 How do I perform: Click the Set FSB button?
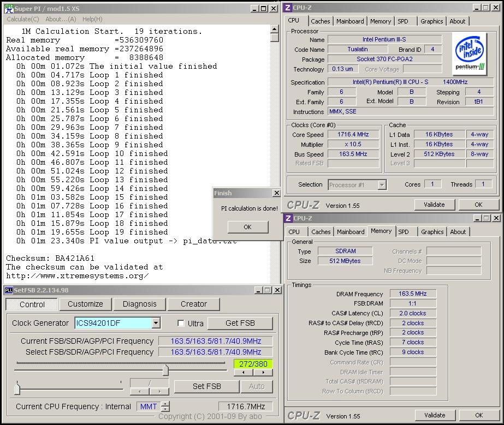[207, 386]
